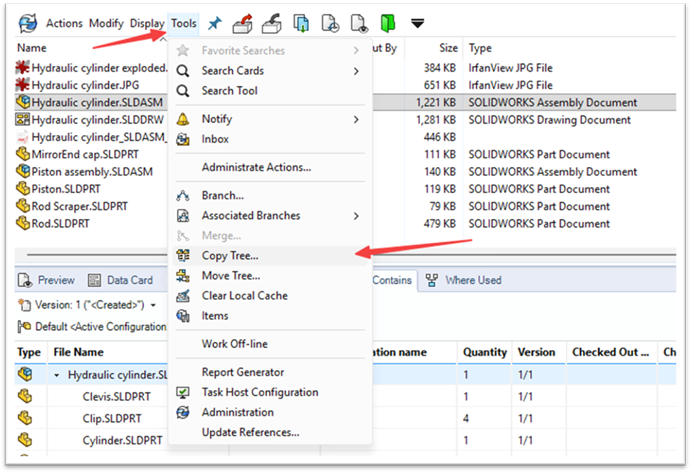The width and height of the screenshot is (692, 473).
Task: Click the Get Latest Version toolbar icon
Action: tap(301, 23)
